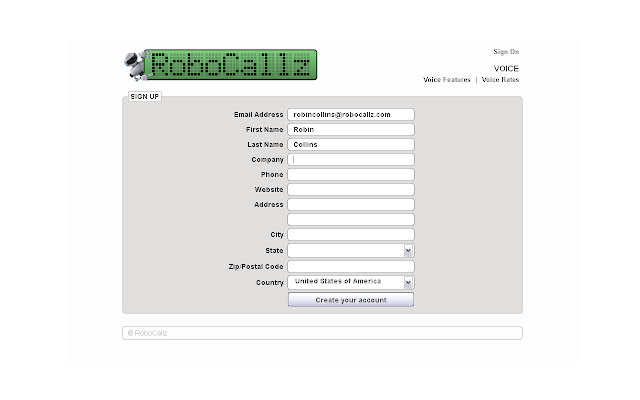This screenshot has height=400, width=640.
Task: Click the second Address line field
Action: pos(351,220)
